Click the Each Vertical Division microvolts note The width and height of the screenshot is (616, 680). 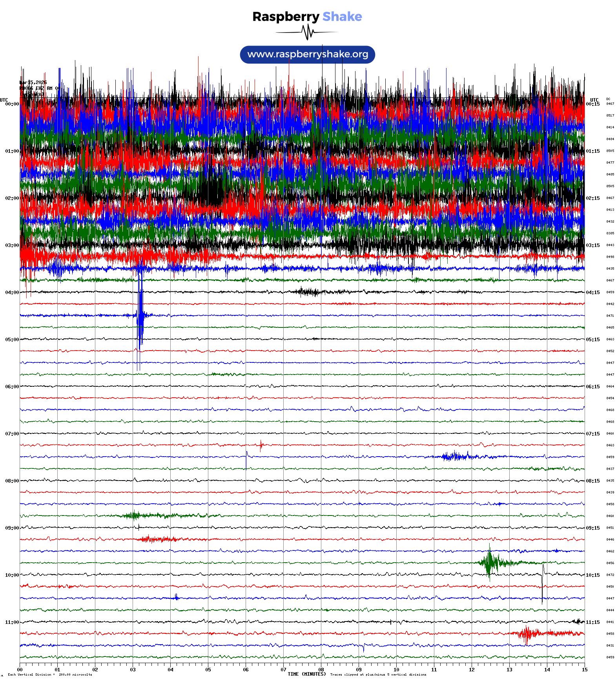coord(50,675)
